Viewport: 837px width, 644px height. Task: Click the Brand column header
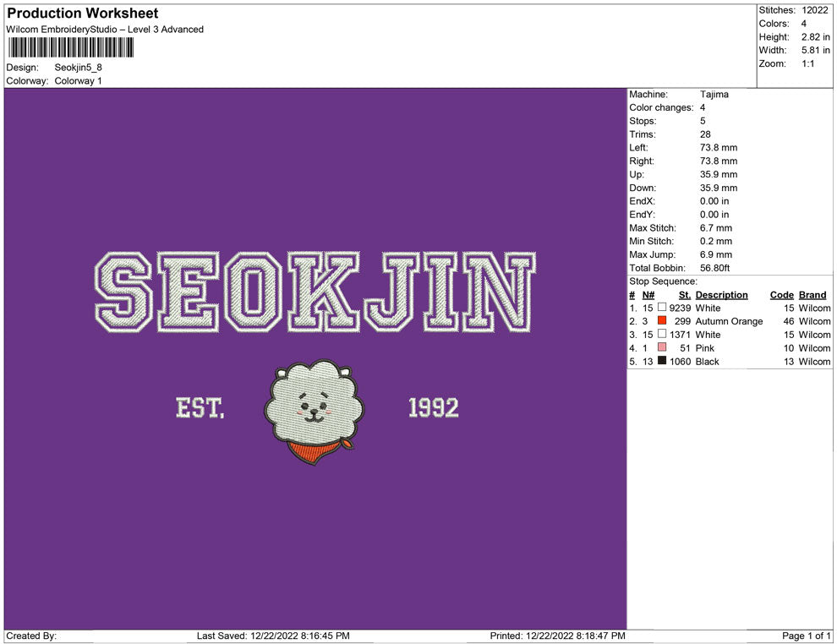812,294
